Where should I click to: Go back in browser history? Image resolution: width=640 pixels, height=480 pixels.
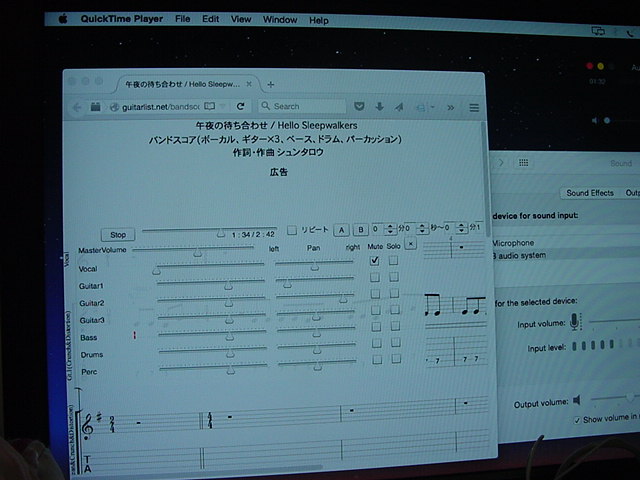[77, 107]
